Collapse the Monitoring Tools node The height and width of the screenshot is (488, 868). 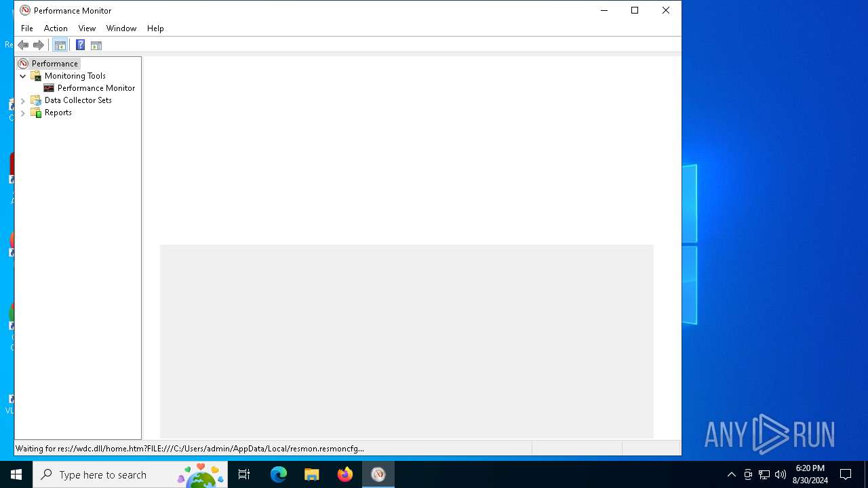23,76
